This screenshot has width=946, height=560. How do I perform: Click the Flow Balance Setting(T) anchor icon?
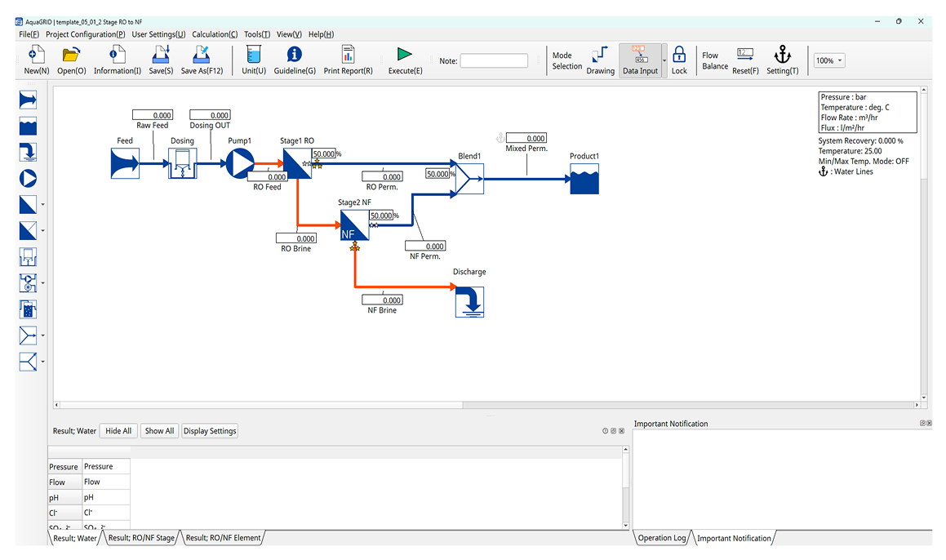(782, 55)
